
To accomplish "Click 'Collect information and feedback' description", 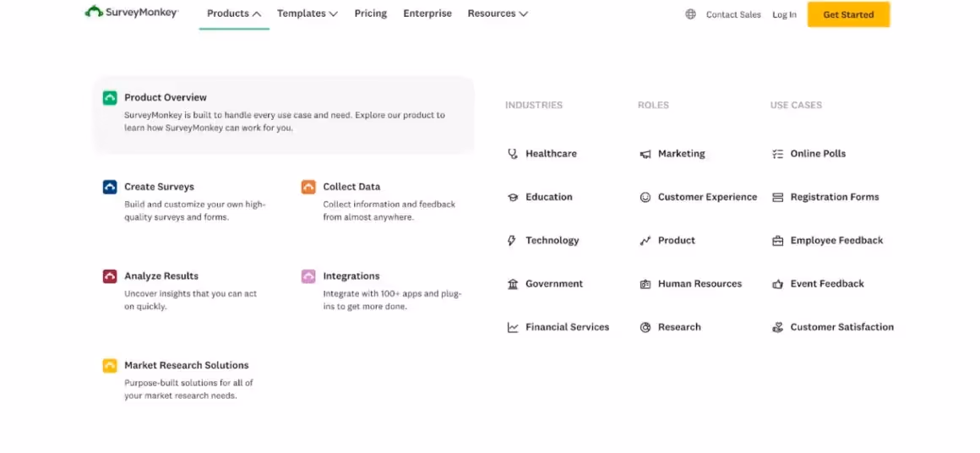I will point(389,211).
